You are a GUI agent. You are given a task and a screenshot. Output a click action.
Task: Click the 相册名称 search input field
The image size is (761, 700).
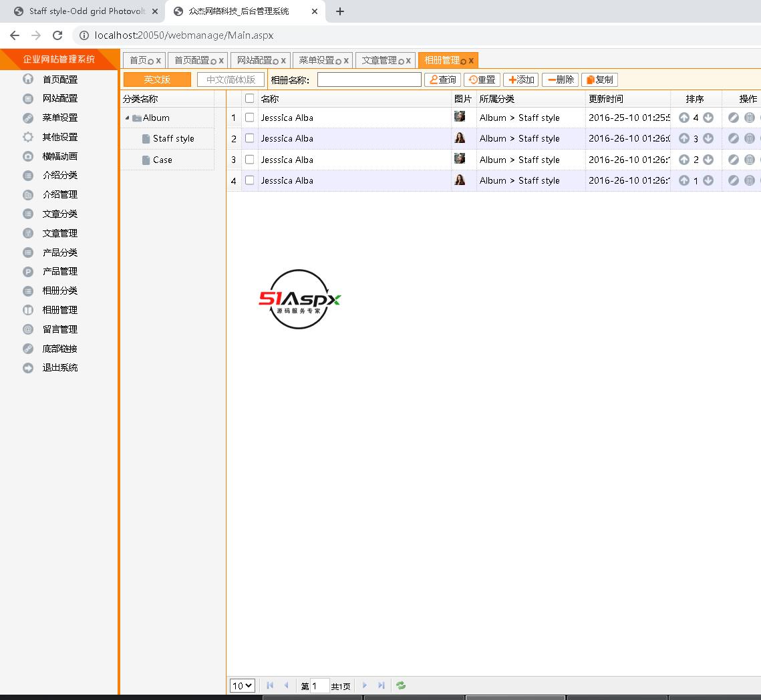(369, 79)
